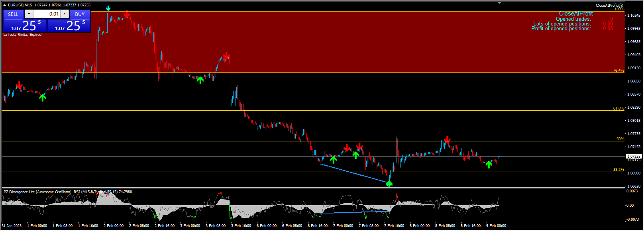Image resolution: width=644 pixels, height=231 pixels.
Task: Select red arrow touching the 50% Fibonacci line
Action: click(x=447, y=139)
